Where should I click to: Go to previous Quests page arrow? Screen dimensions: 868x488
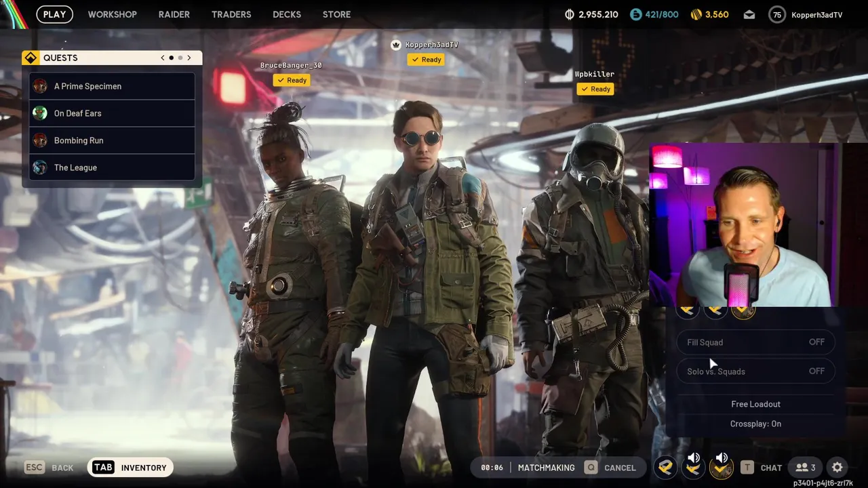pyautogui.click(x=163, y=58)
